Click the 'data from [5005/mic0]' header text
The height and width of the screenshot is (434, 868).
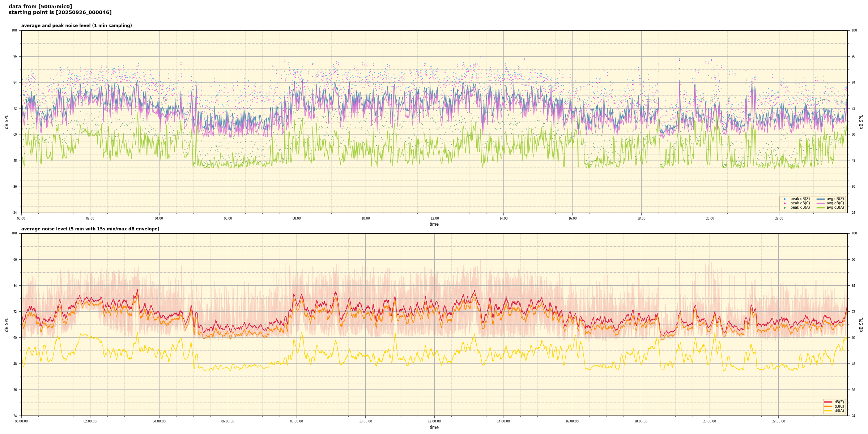point(40,7)
